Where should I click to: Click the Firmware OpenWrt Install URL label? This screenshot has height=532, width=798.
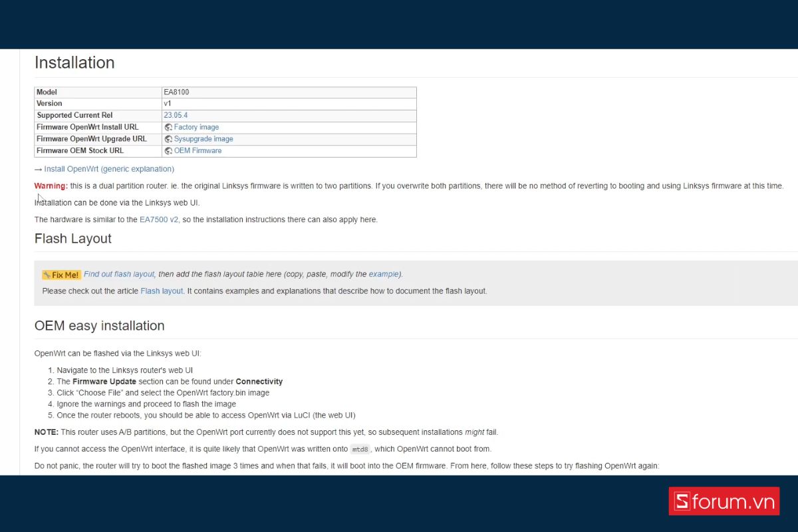tap(88, 127)
